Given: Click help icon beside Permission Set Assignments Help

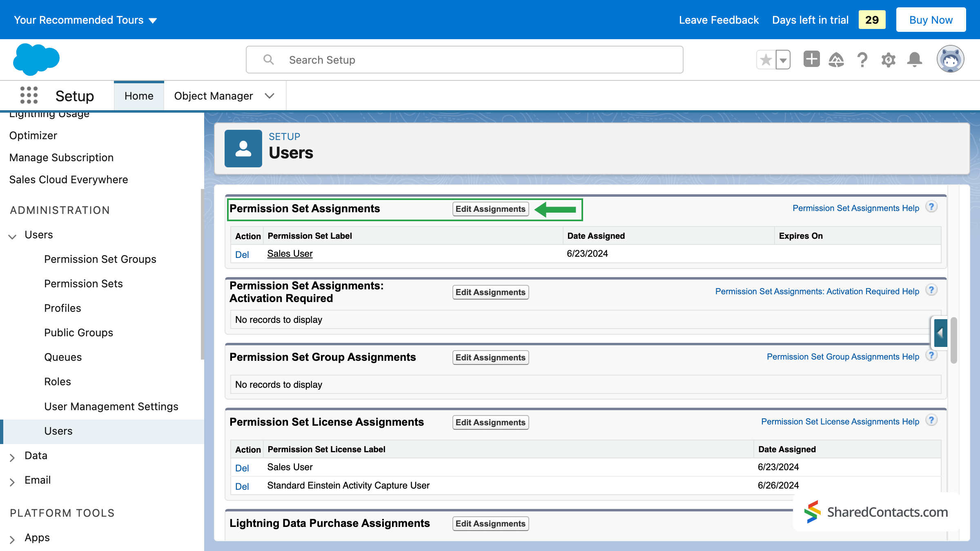Looking at the screenshot, I should coord(931,207).
